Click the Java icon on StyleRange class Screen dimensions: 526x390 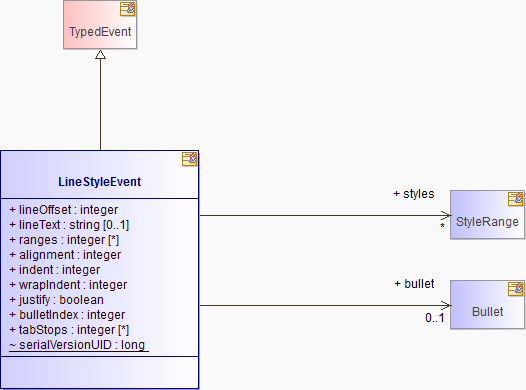(x=516, y=199)
